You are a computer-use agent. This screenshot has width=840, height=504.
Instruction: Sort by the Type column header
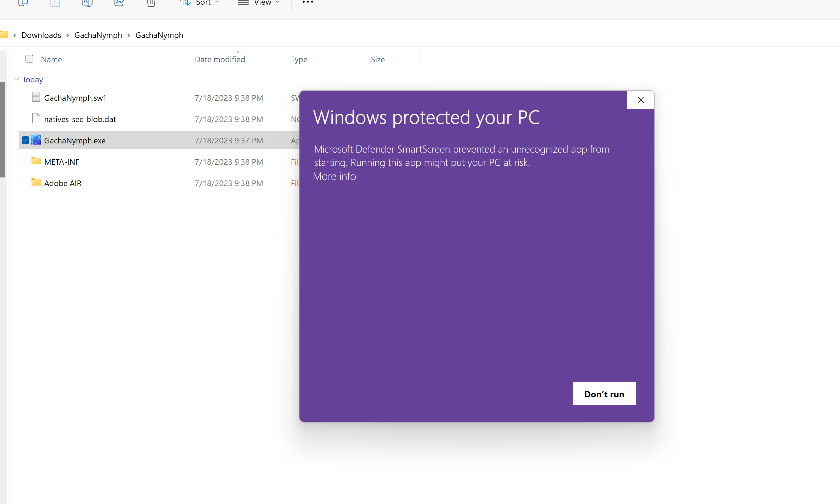pyautogui.click(x=299, y=60)
